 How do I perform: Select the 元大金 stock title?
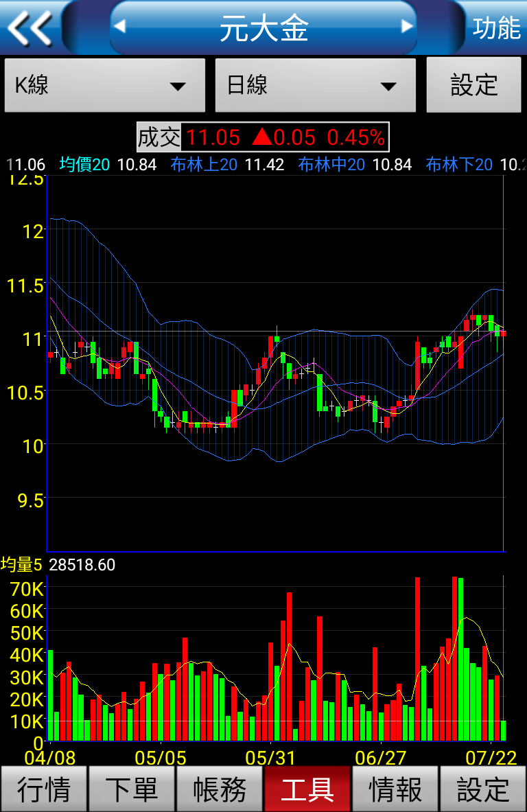pyautogui.click(x=264, y=28)
